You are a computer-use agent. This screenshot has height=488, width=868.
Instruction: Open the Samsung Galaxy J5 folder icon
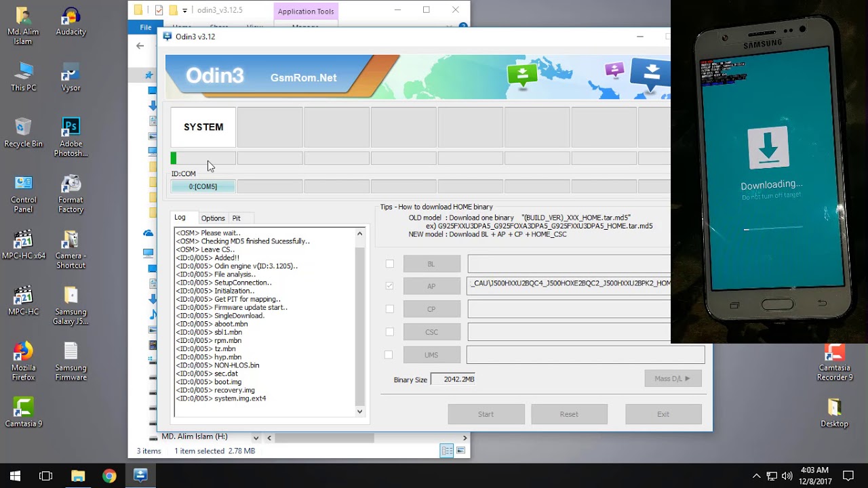pyautogui.click(x=71, y=306)
